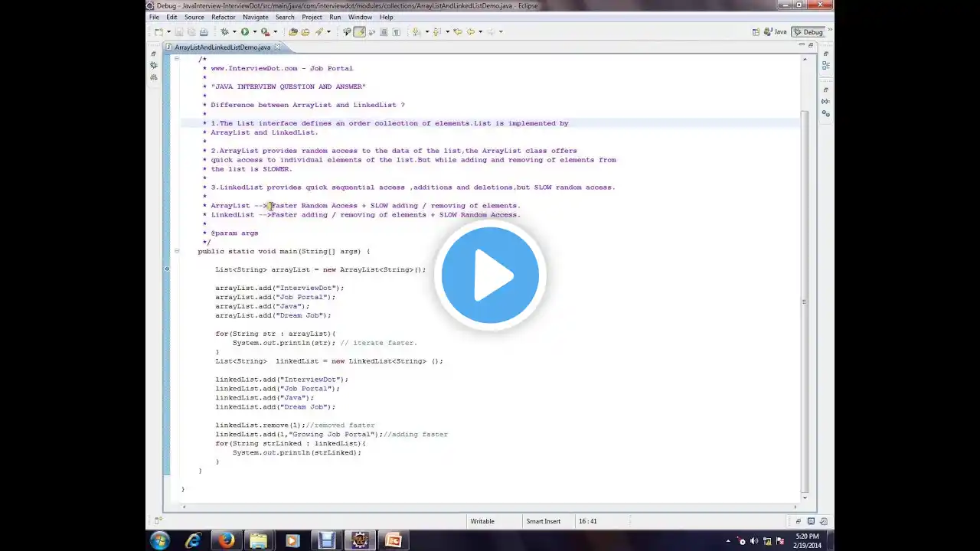The image size is (980, 551).
Task: Collapse the comment block fold marker
Action: pyautogui.click(x=177, y=59)
